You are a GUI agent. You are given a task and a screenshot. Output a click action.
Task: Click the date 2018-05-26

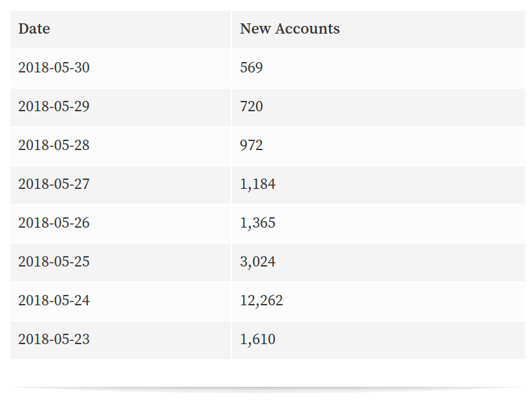pyautogui.click(x=54, y=223)
